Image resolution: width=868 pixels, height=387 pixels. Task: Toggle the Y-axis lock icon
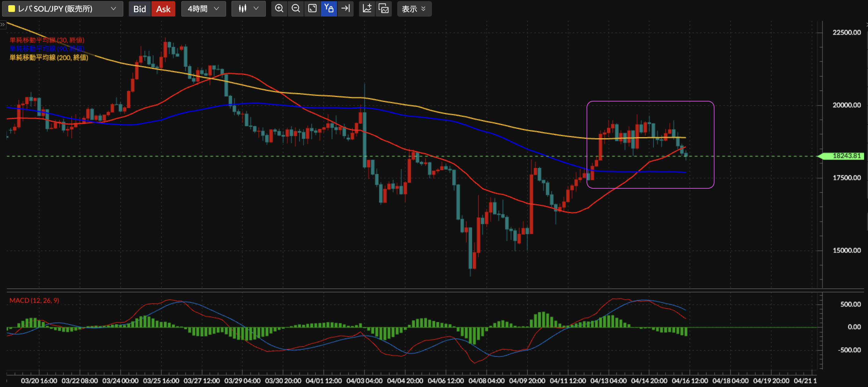pyautogui.click(x=329, y=9)
